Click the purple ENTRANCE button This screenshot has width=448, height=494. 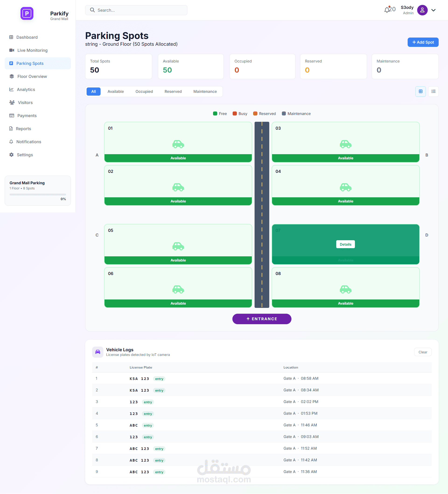point(262,319)
